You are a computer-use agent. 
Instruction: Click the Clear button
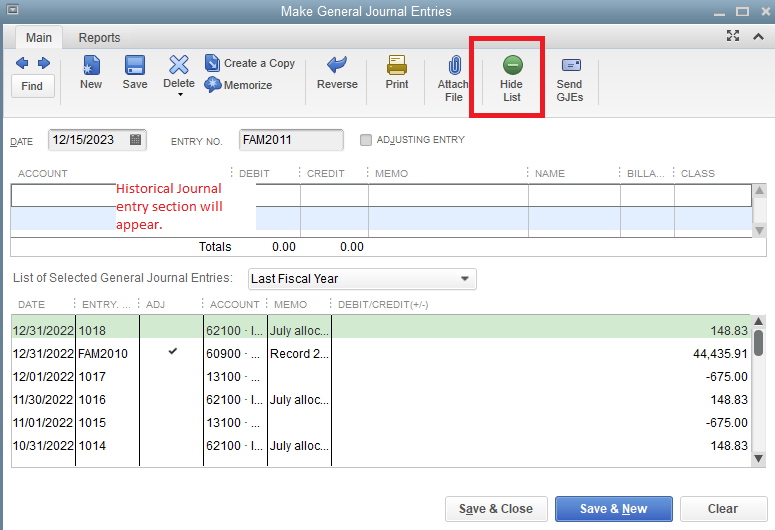tap(723, 509)
